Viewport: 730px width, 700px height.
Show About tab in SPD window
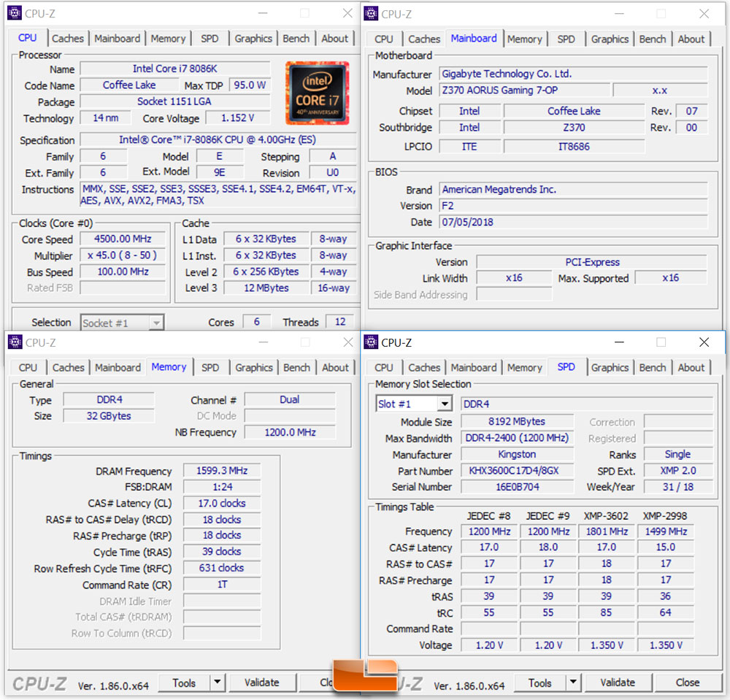point(691,368)
